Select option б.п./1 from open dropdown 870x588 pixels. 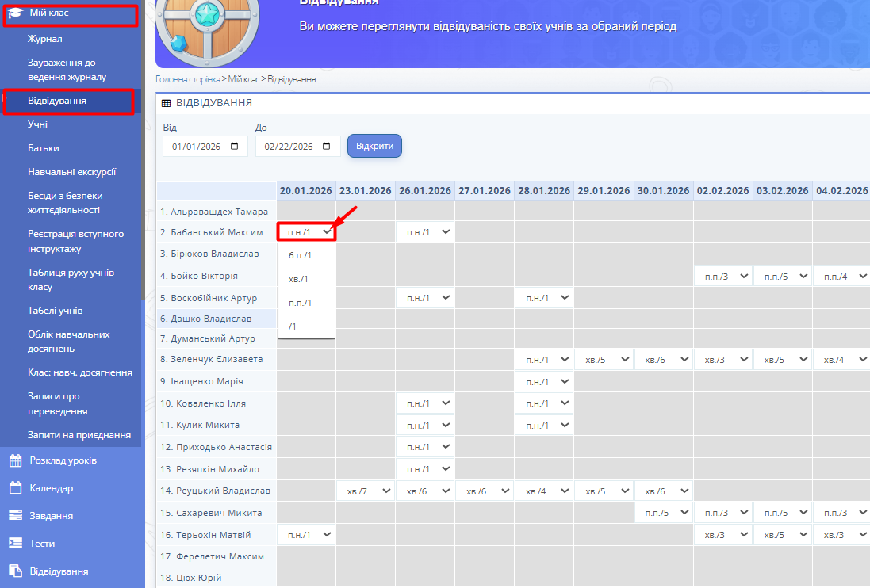click(301, 255)
